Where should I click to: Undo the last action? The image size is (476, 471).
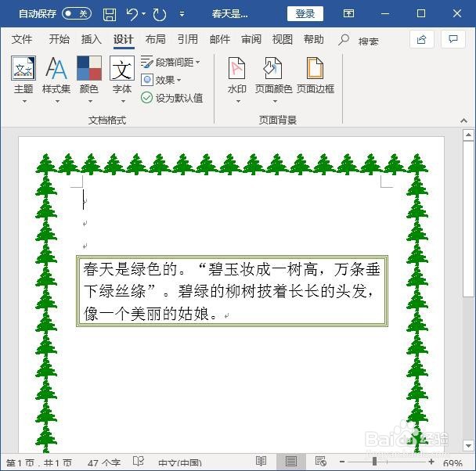pos(132,14)
